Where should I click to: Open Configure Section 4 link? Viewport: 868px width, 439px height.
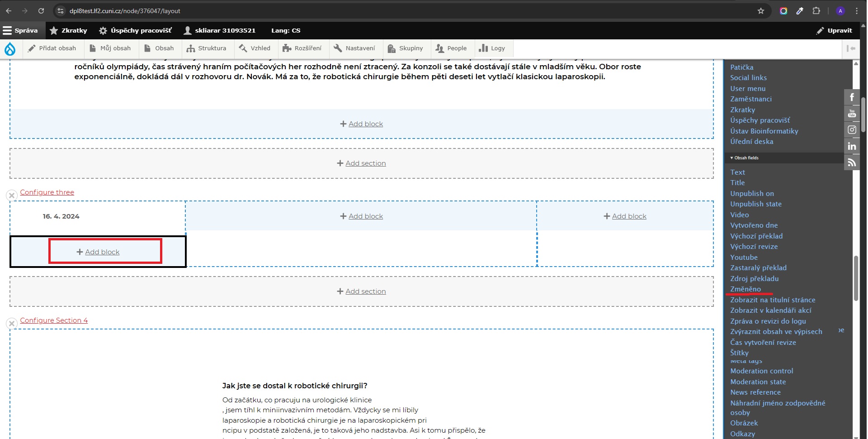coord(54,320)
